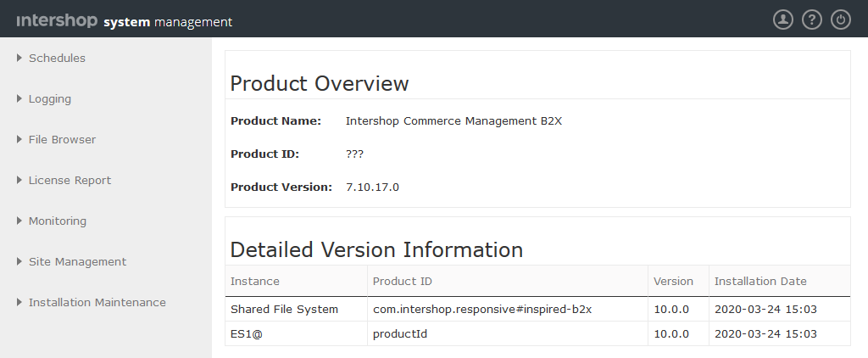Open the Site Management menu item

[77, 261]
